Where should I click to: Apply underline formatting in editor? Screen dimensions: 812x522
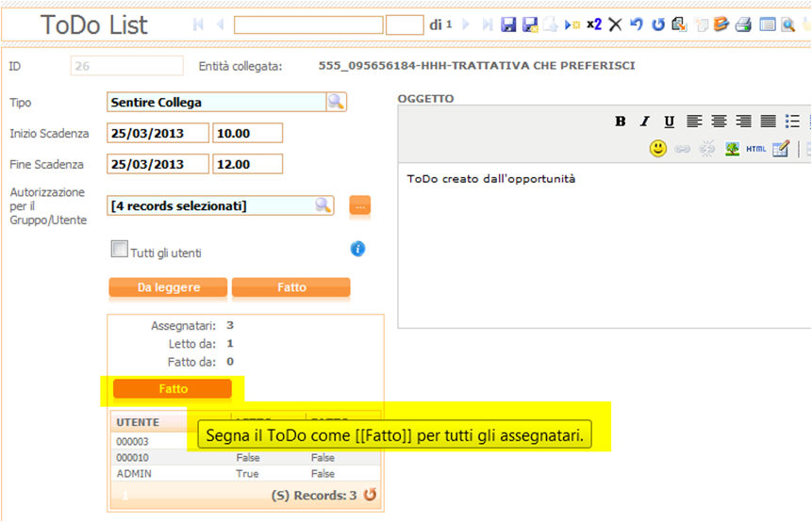point(670,122)
